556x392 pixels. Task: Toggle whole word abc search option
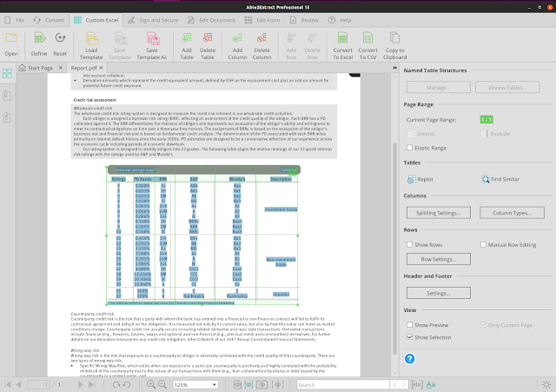pyautogui.click(x=417, y=384)
